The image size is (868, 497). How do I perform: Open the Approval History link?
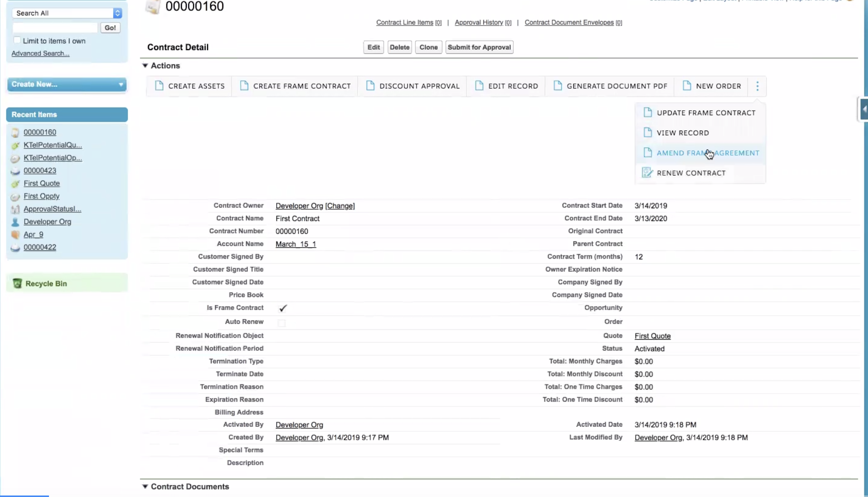(x=479, y=22)
